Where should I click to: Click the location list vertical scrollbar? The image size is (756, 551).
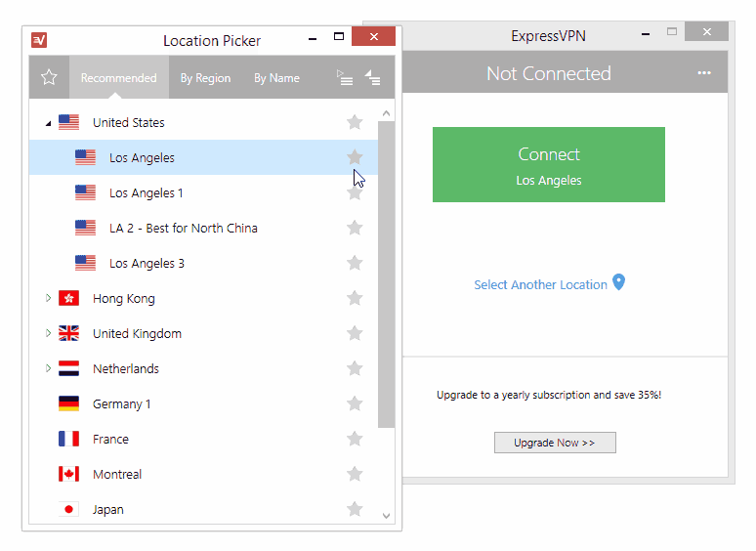(386, 274)
